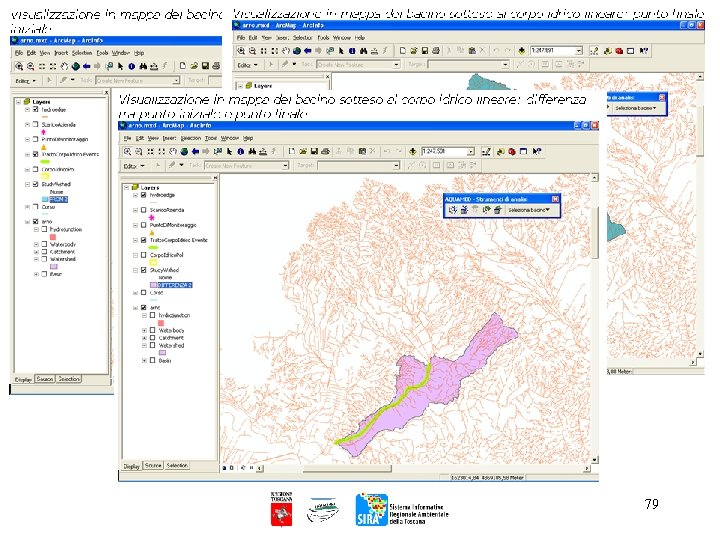This screenshot has width=720, height=540.
Task: Expand Waterbody node in front window
Action: click(x=144, y=330)
